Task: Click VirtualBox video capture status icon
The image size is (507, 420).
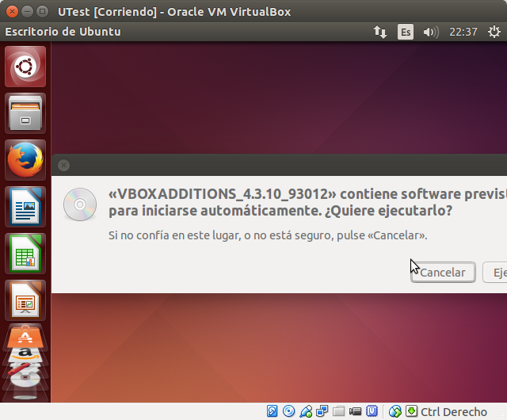Action: click(355, 411)
